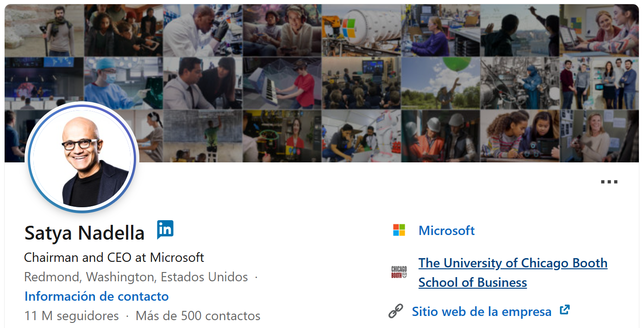Open the three-dot more options menu
The width and height of the screenshot is (644, 328).
[x=609, y=182]
